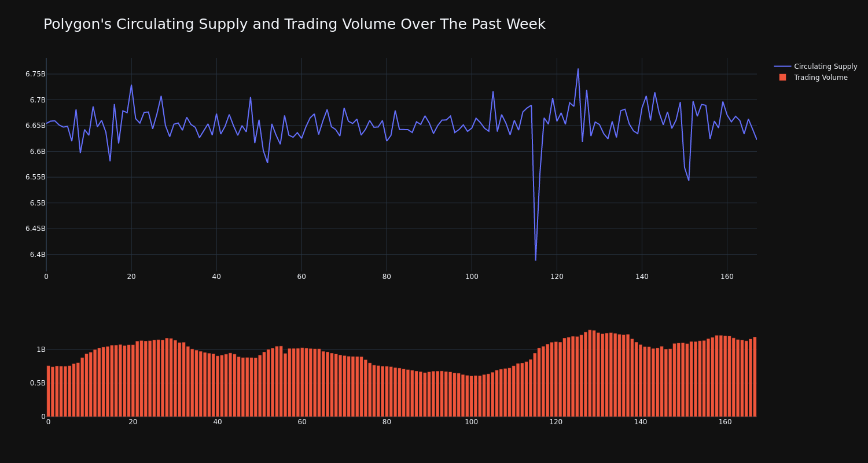Click the chart title text
The height and width of the screenshot is (463, 868).
[x=295, y=24]
